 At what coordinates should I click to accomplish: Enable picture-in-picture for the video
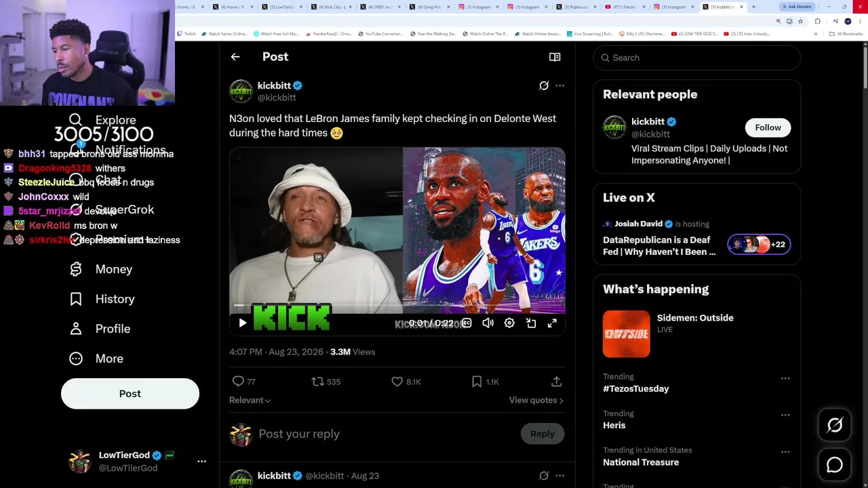pos(531,323)
